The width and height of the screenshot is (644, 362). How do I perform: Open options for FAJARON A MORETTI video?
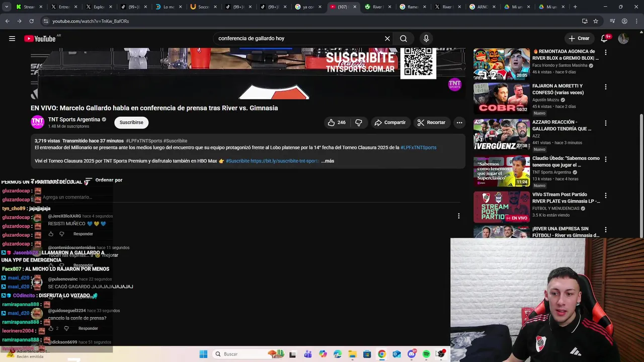[605, 87]
